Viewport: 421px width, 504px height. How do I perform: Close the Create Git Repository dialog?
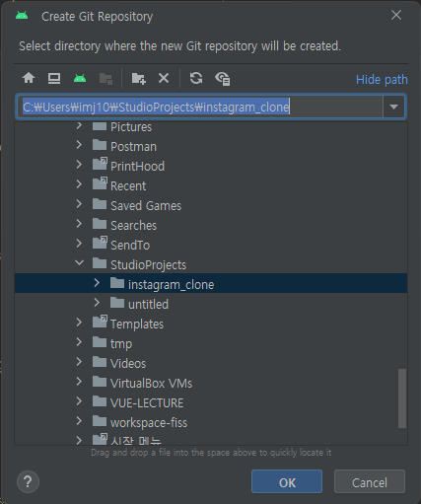click(x=396, y=15)
